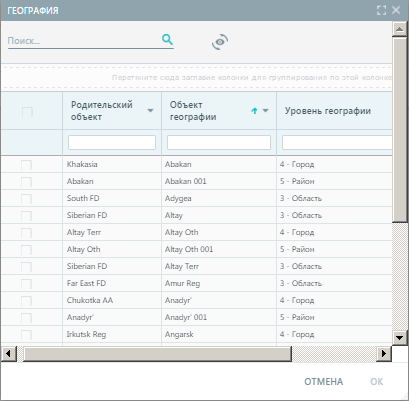Toggle the select-all header checkbox
This screenshot has height=401, width=409.
tap(27, 112)
